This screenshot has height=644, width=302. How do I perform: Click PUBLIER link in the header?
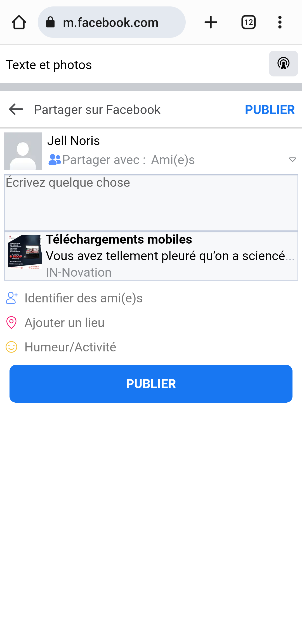pos(270,109)
